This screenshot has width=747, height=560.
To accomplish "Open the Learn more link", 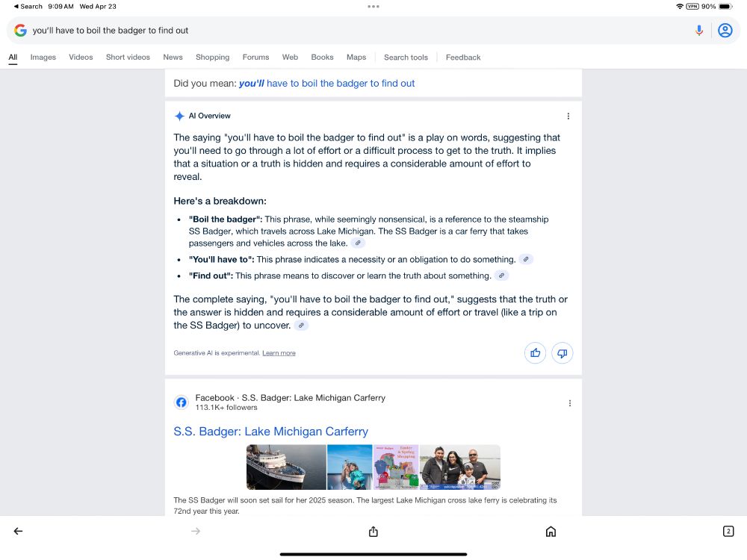I will [279, 353].
